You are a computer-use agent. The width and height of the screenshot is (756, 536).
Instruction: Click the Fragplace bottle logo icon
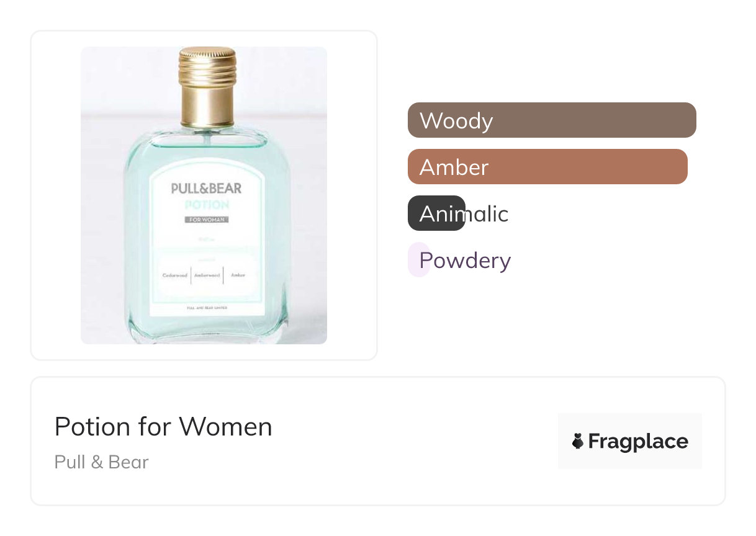(x=578, y=441)
